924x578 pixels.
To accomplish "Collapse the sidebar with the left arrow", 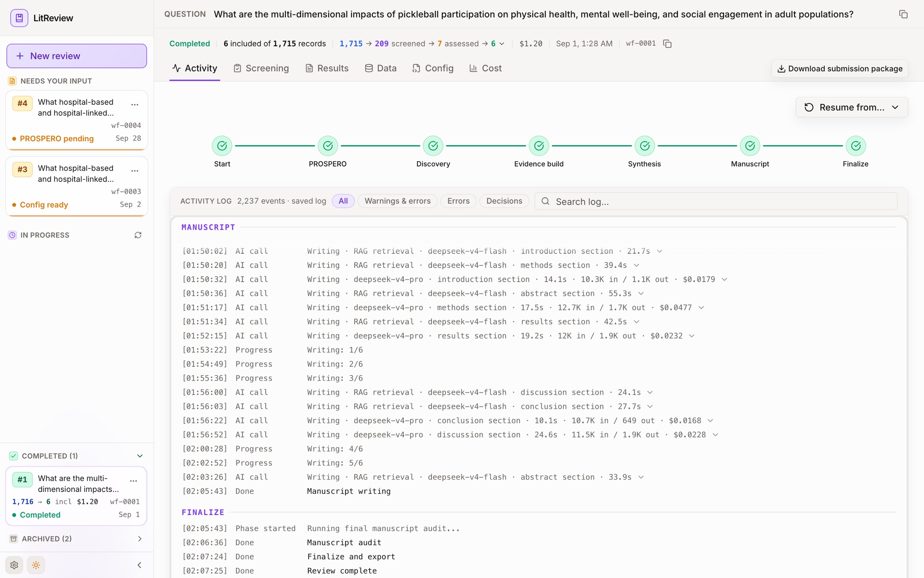I will pos(139,565).
